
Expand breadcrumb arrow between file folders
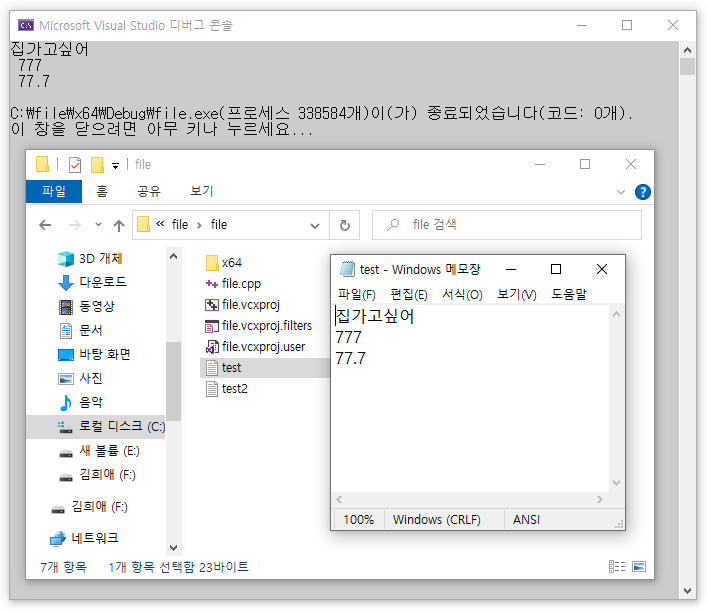tap(199, 225)
